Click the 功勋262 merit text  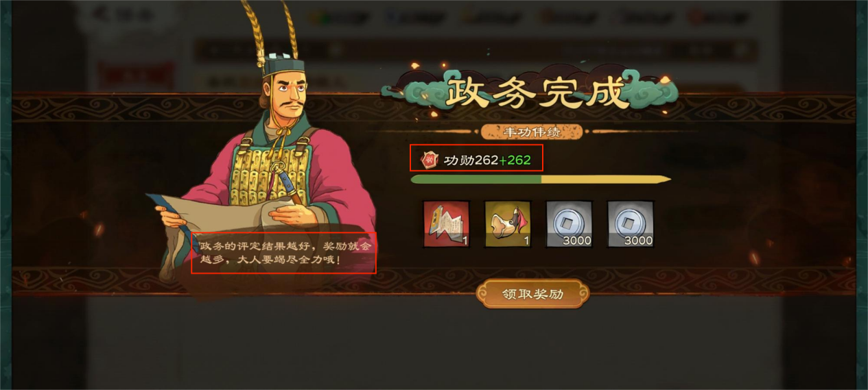(x=471, y=160)
